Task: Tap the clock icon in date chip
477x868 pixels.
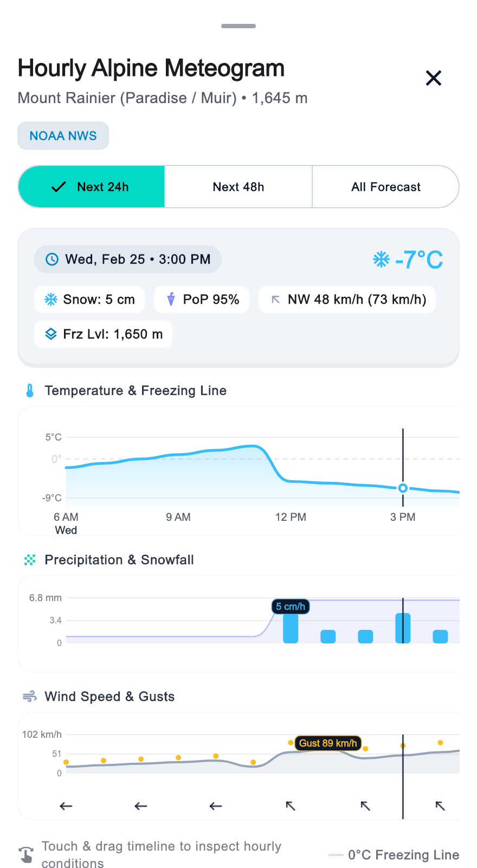Action: 51,259
